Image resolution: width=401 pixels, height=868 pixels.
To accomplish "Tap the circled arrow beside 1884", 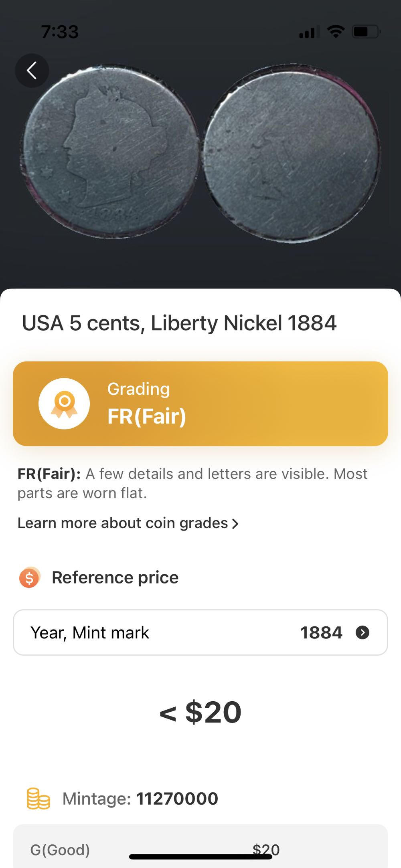I will [x=363, y=632].
